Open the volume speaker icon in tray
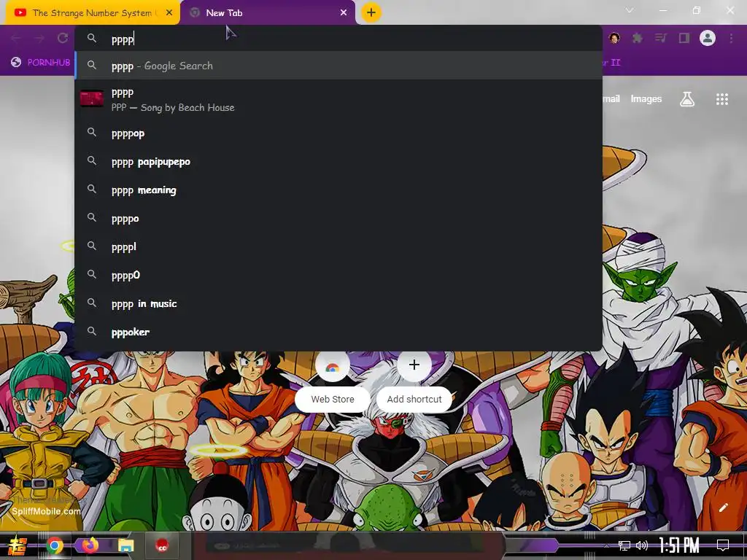This screenshot has height=560, width=747. [642, 545]
